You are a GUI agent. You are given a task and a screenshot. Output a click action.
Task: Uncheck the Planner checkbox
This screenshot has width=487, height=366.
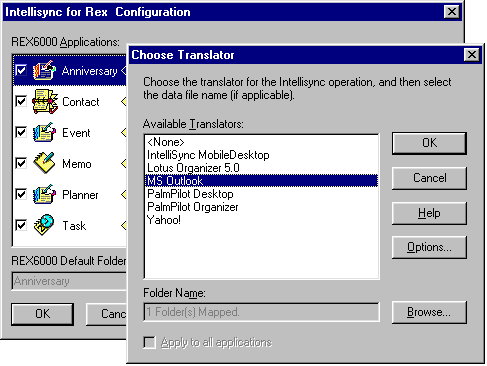point(21,194)
